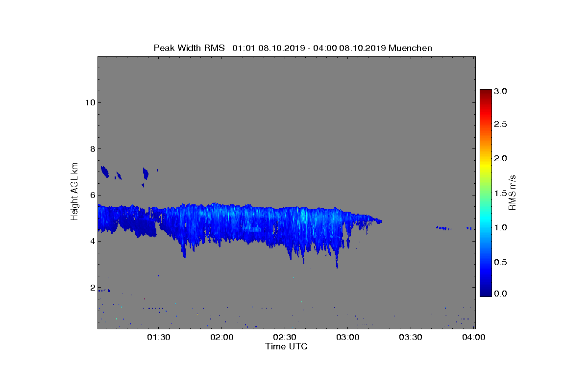Click the colorbar value 0.5

(500, 262)
